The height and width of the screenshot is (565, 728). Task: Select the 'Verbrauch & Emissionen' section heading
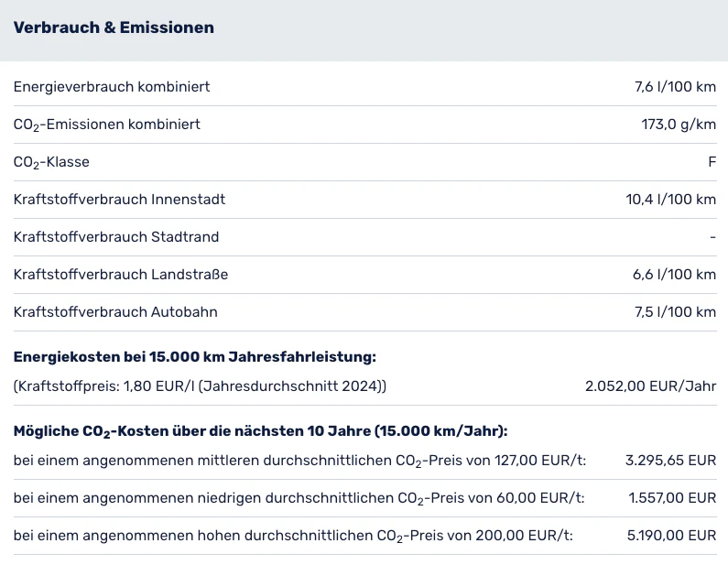coord(114,27)
